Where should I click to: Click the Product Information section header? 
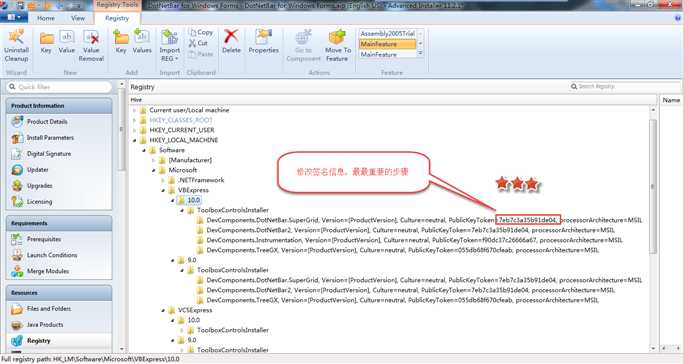click(59, 106)
